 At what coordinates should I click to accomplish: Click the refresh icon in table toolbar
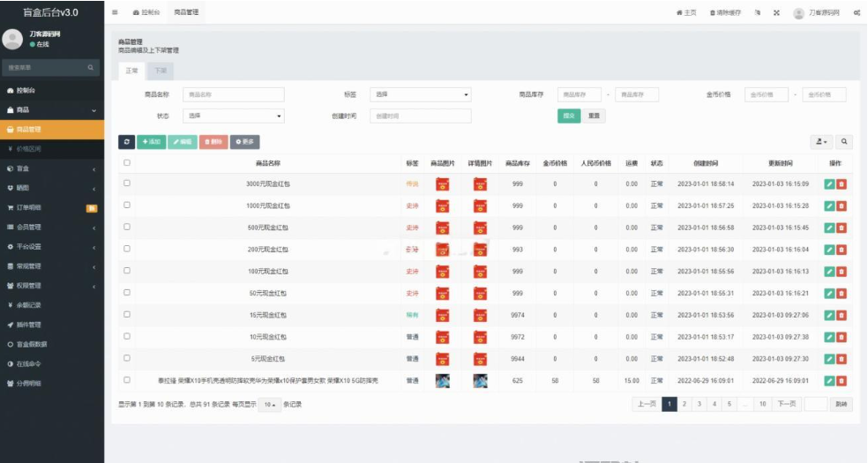(x=128, y=142)
